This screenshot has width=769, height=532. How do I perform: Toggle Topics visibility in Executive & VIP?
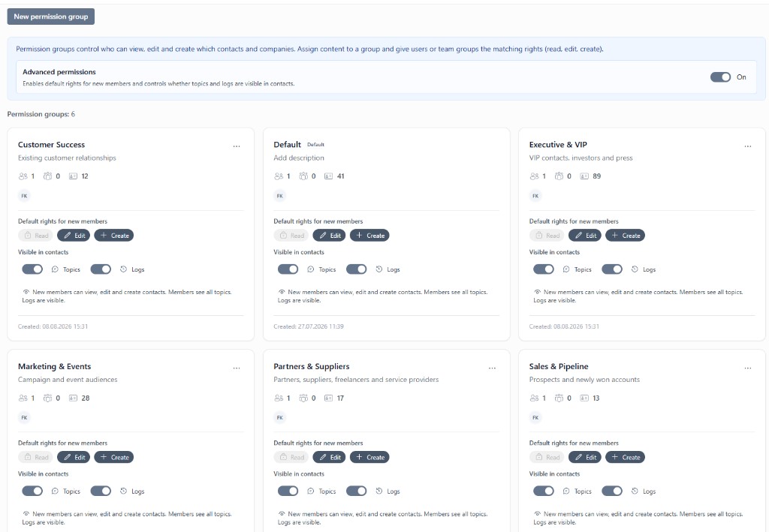pos(544,269)
